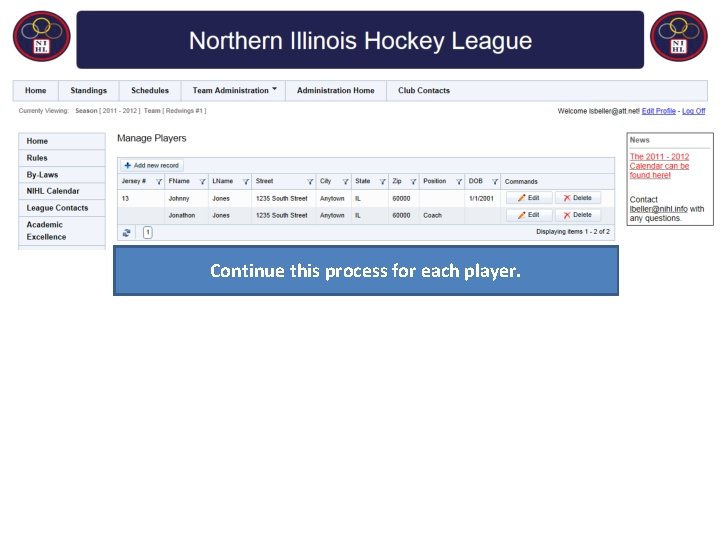Delete the Johnny Jones row

click(x=578, y=198)
